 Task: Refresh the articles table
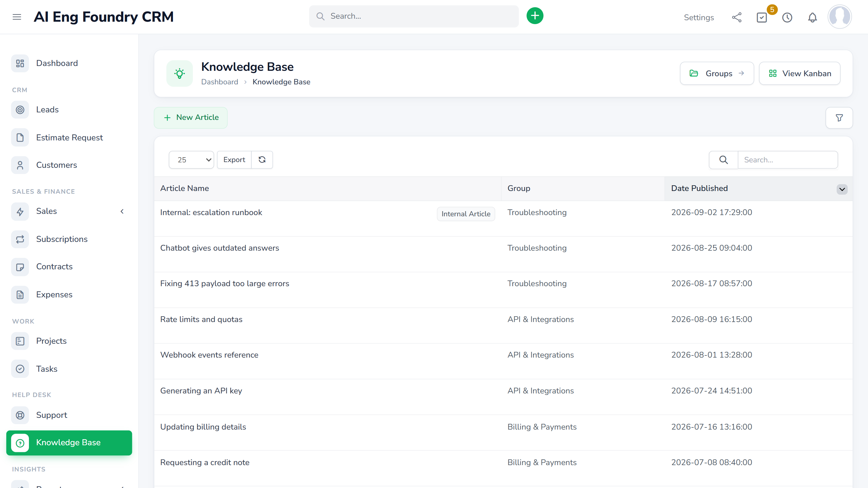(x=262, y=160)
